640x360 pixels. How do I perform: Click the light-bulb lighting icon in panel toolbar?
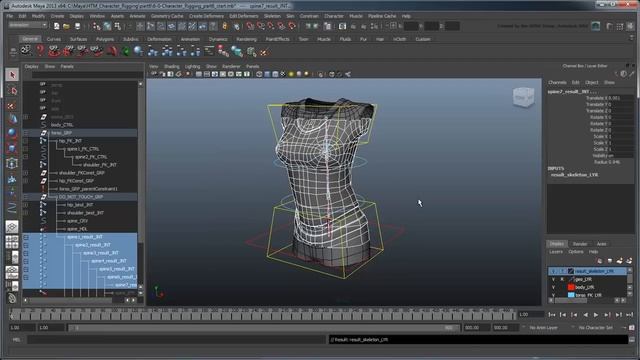pyautogui.click(x=291, y=74)
